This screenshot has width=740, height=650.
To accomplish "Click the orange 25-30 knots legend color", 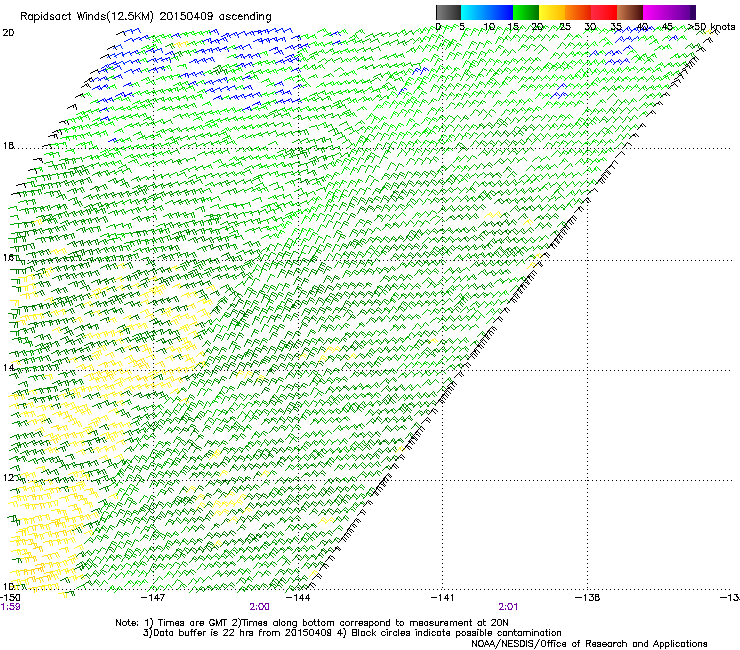I will (x=578, y=12).
